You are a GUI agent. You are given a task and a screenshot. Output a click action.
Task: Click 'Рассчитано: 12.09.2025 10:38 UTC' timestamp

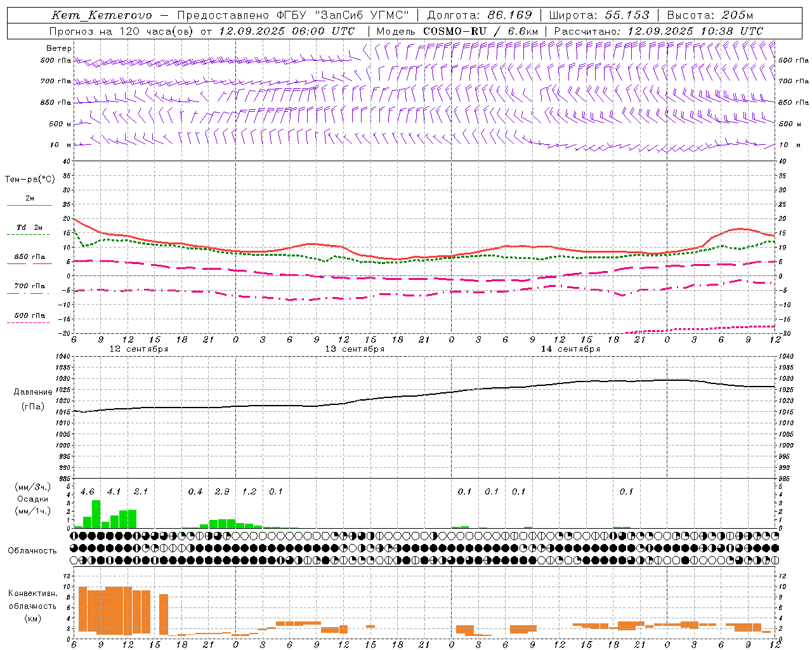tap(658, 31)
